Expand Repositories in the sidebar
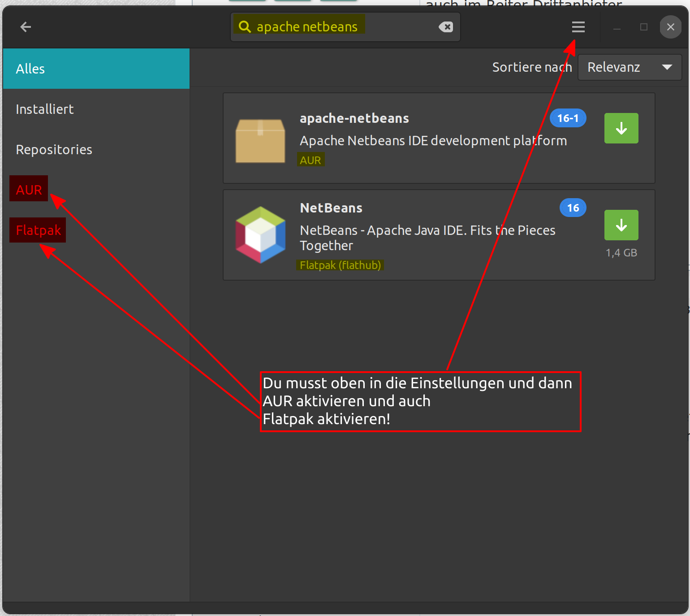 click(x=54, y=149)
